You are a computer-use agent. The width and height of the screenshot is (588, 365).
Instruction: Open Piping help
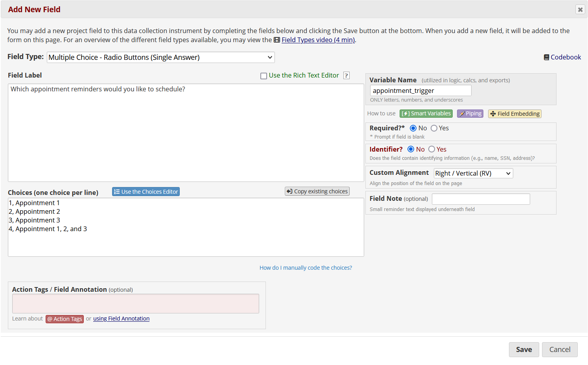[x=470, y=113]
